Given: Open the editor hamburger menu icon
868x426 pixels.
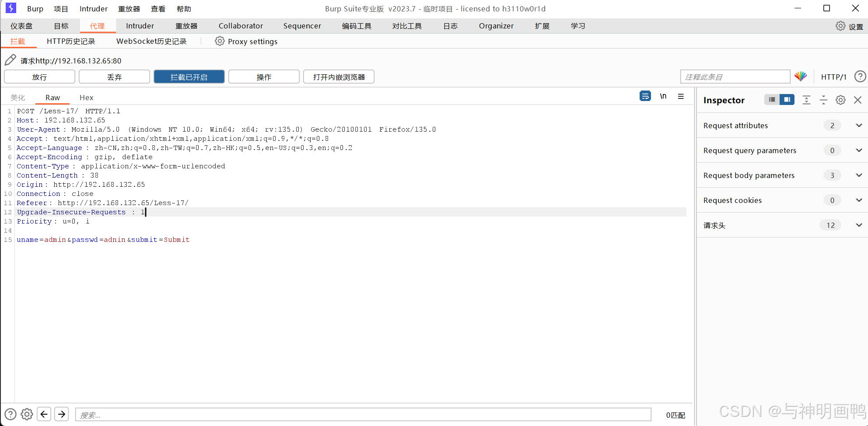Looking at the screenshot, I should [681, 96].
